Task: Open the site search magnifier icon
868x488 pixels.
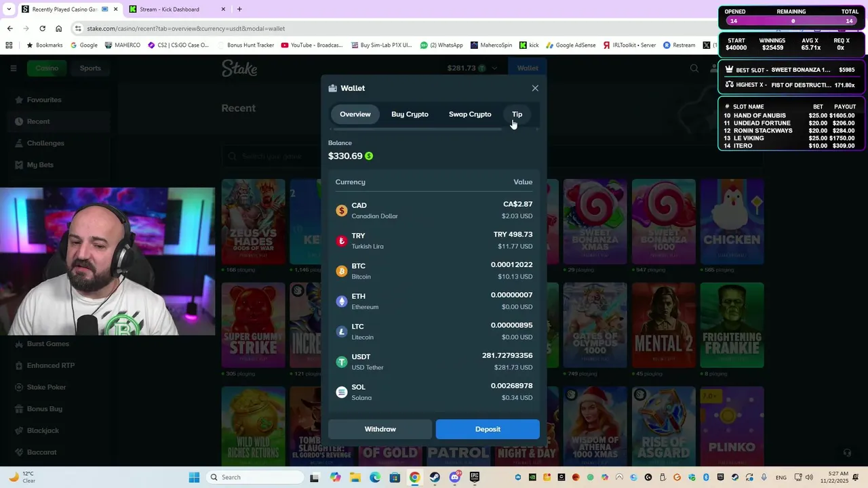Action: (694, 68)
